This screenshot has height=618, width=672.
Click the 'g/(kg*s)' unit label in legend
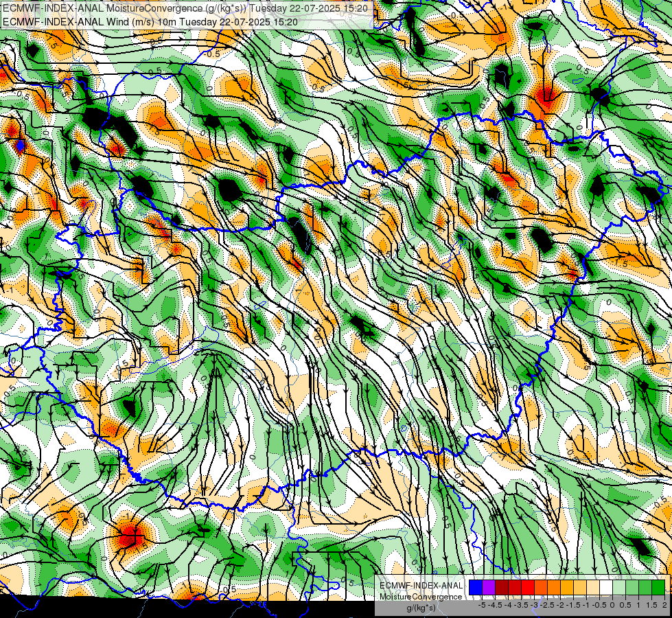[421, 608]
